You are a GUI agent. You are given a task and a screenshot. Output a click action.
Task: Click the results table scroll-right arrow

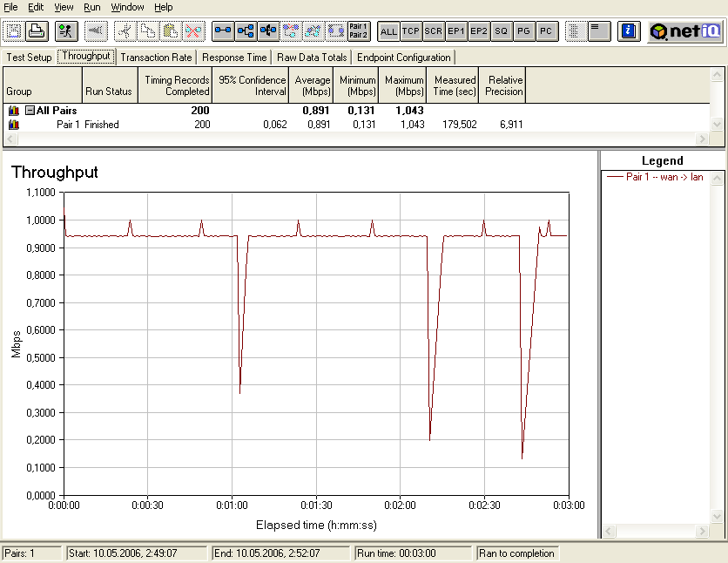click(703, 139)
